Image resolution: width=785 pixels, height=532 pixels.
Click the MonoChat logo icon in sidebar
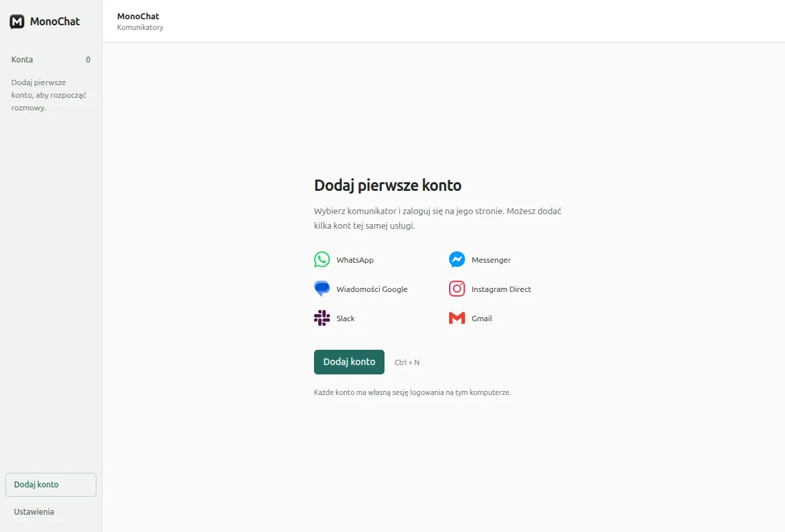17,21
